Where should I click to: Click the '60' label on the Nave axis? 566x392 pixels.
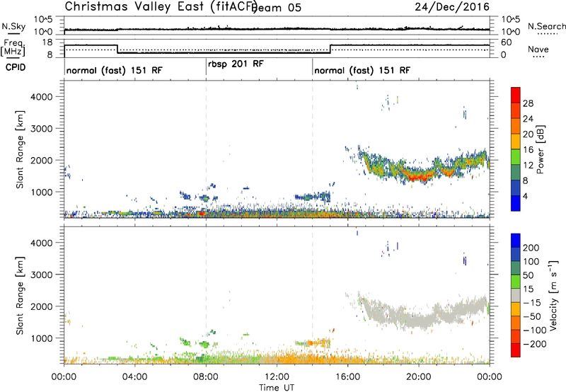click(507, 42)
